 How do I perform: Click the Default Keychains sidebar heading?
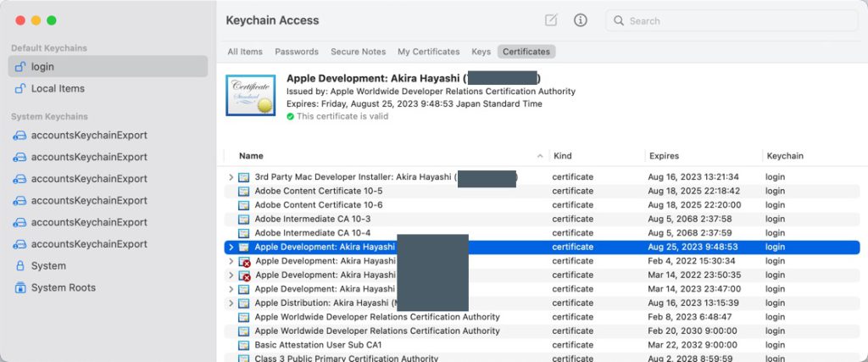tap(48, 48)
